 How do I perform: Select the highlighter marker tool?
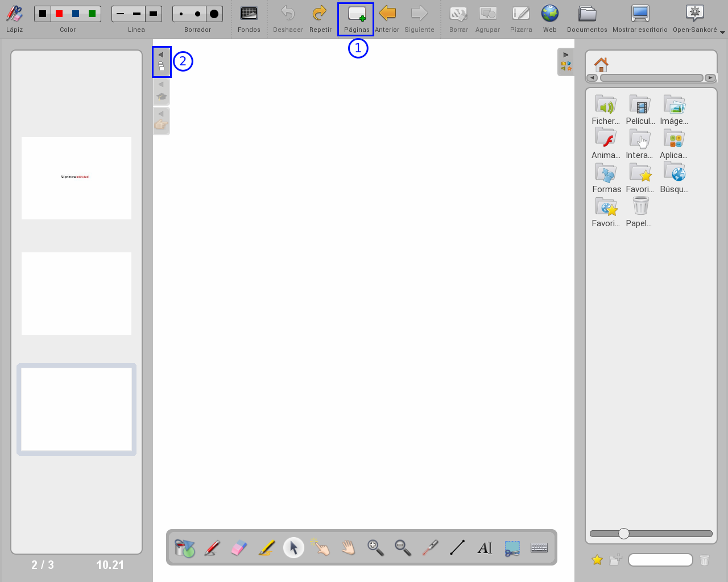[266, 548]
